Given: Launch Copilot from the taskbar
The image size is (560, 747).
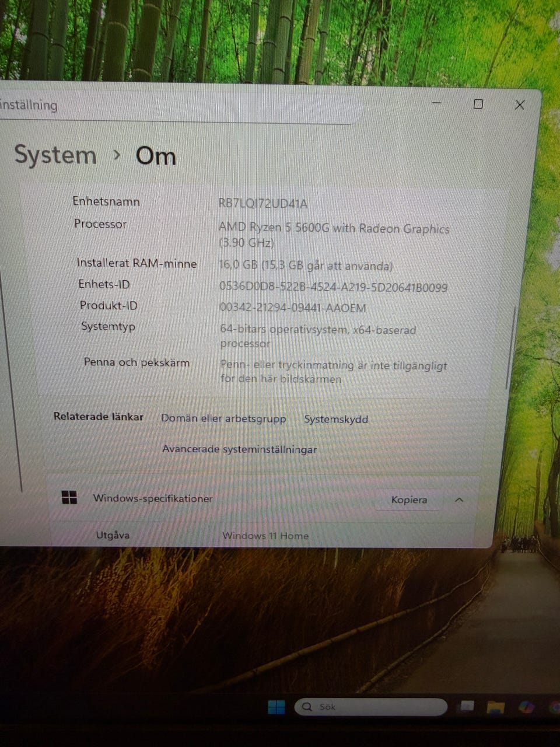Looking at the screenshot, I should click(527, 707).
